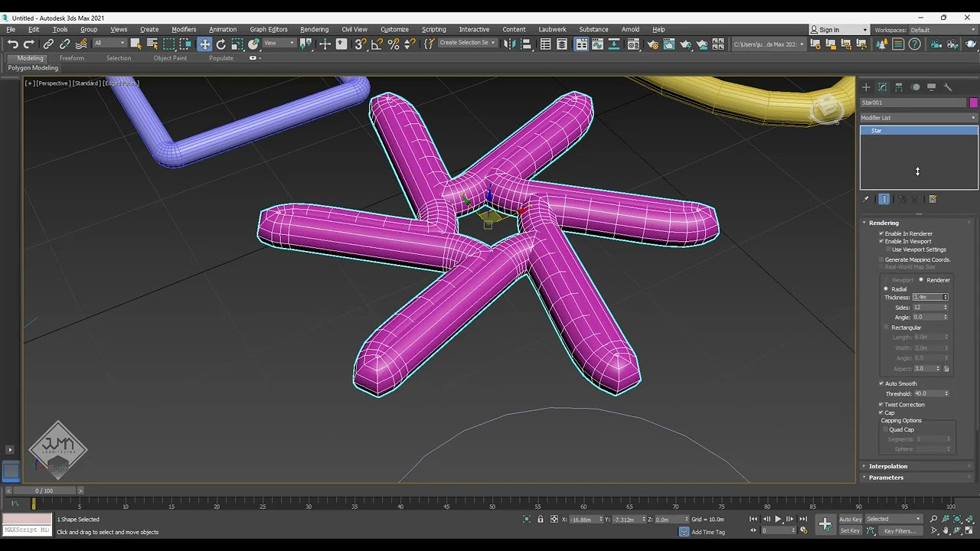980x551 pixels.
Task: Enable the Quad Cap checkbox
Action: point(886,430)
